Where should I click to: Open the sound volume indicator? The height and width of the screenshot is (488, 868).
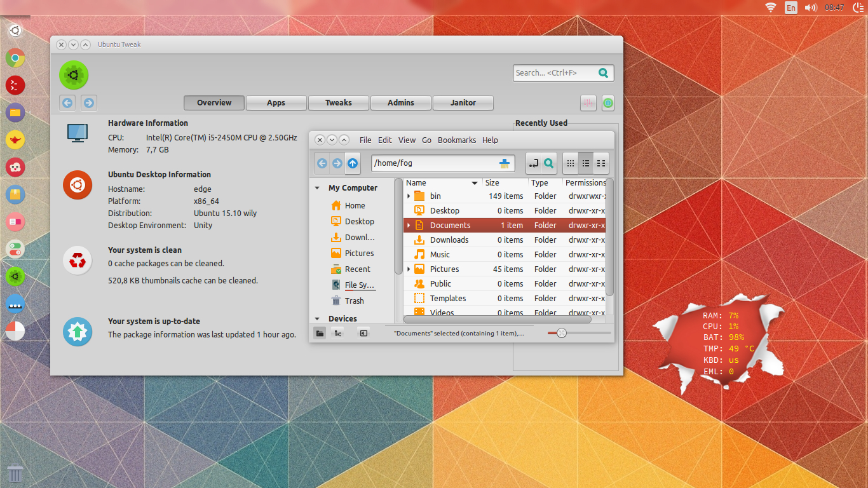(x=810, y=8)
